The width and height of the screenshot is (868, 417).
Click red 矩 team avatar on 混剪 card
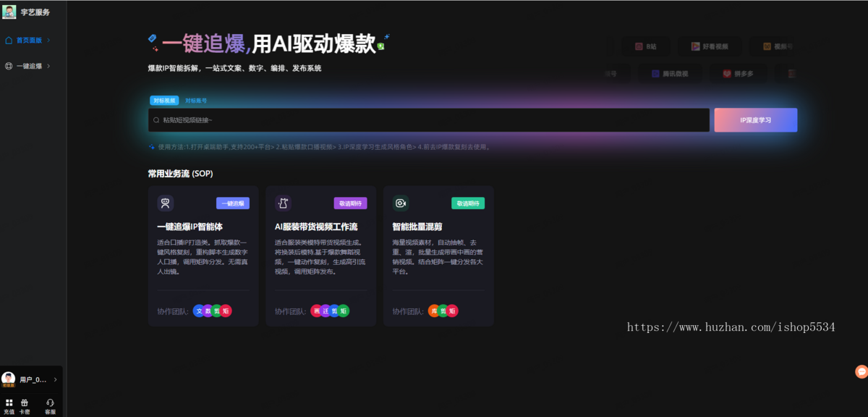click(x=453, y=311)
